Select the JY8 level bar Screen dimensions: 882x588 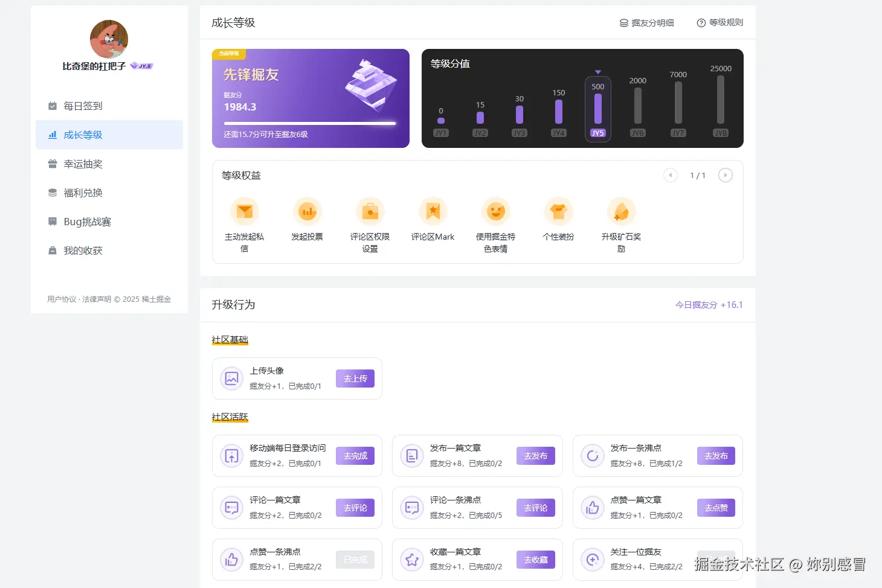click(719, 103)
